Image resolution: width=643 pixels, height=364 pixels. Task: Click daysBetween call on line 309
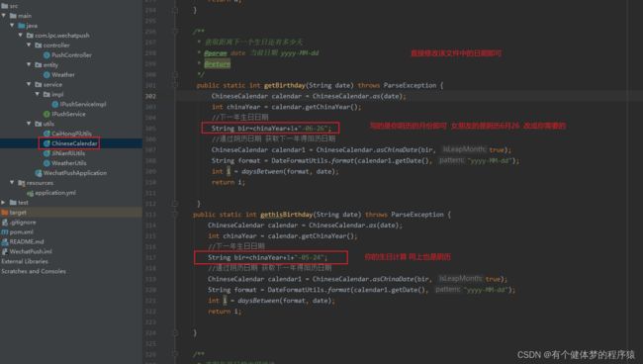pos(261,171)
